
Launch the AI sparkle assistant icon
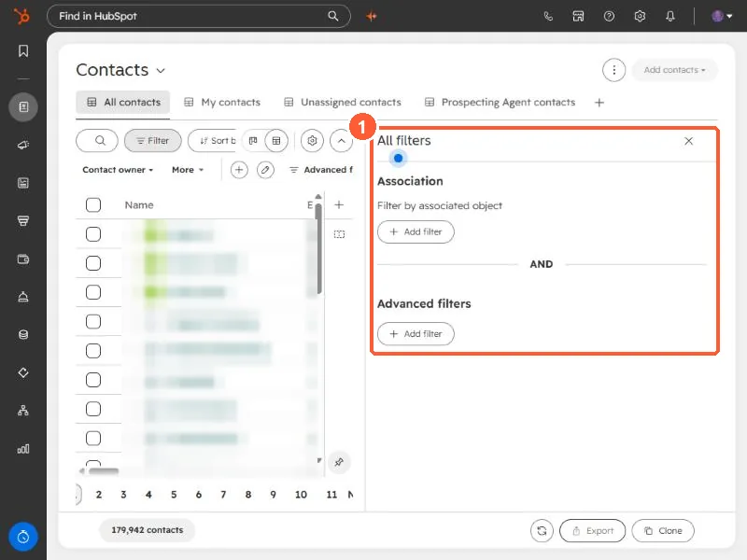click(372, 16)
